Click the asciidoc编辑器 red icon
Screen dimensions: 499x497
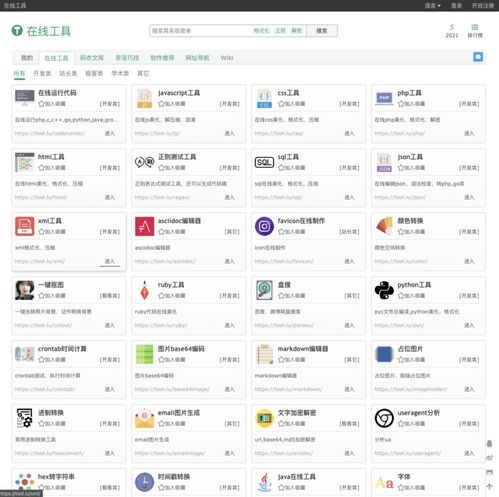click(144, 226)
